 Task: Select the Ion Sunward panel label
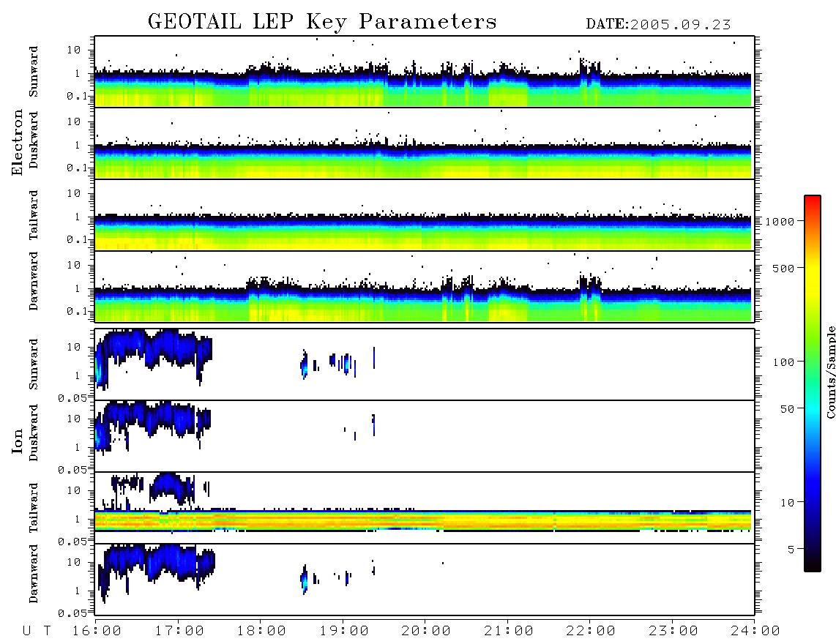click(x=34, y=364)
